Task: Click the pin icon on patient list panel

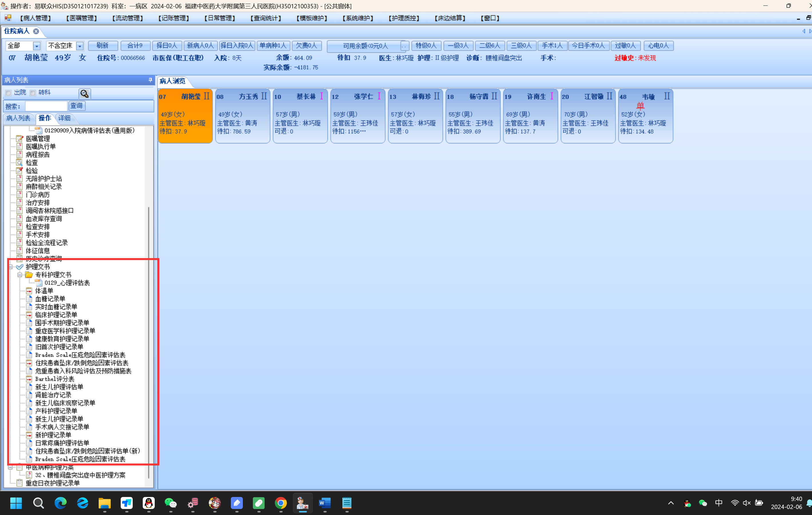Action: [150, 80]
